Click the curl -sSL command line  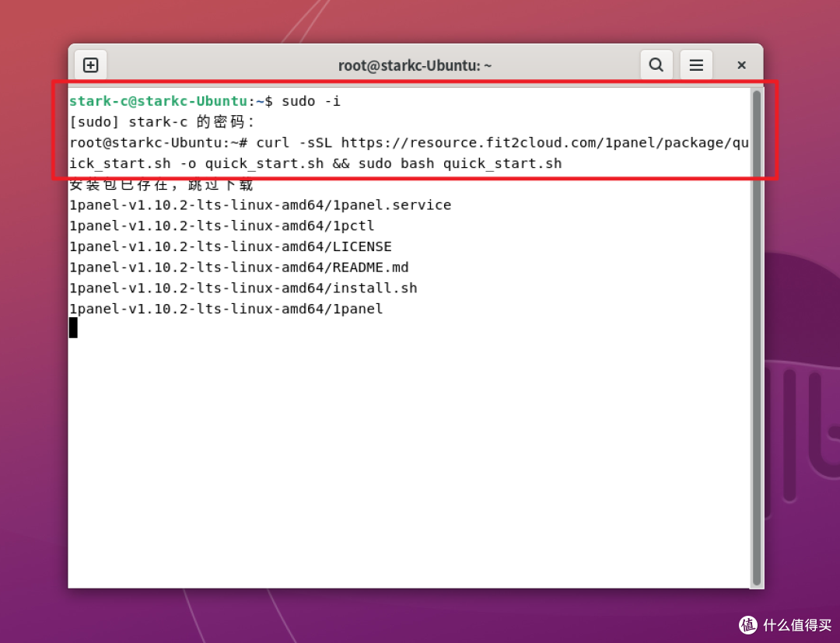409,142
